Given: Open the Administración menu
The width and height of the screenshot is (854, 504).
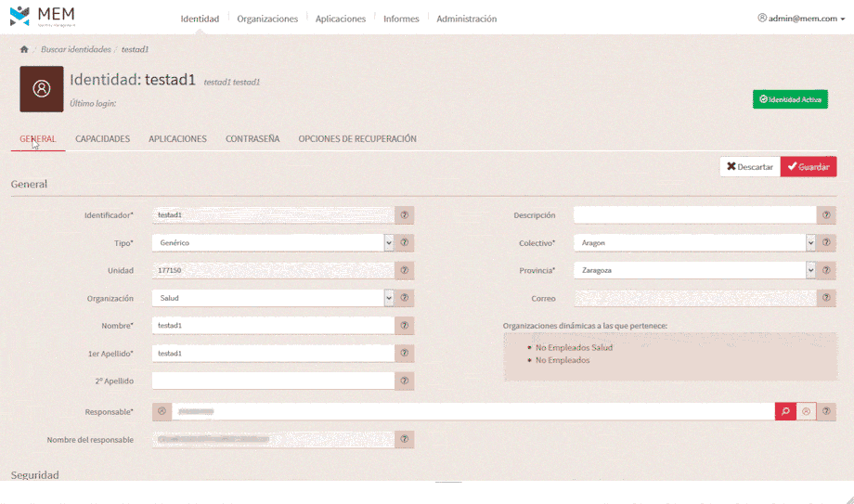Looking at the screenshot, I should tap(466, 19).
